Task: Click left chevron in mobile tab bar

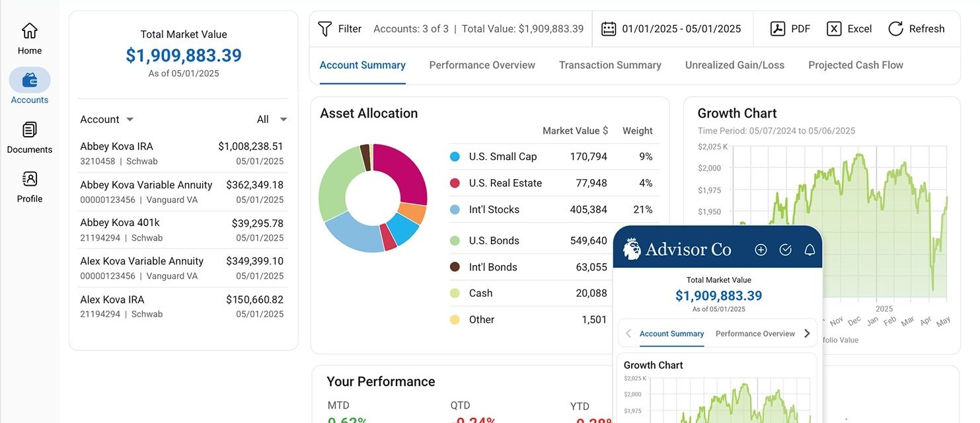Action: point(628,333)
